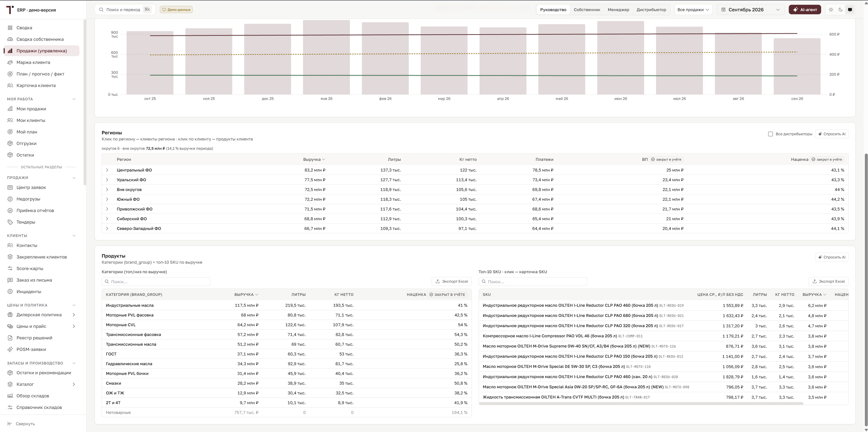Screen dimensions: 868x432
Task: Open Отгрузки box icon
Action: click(10, 143)
